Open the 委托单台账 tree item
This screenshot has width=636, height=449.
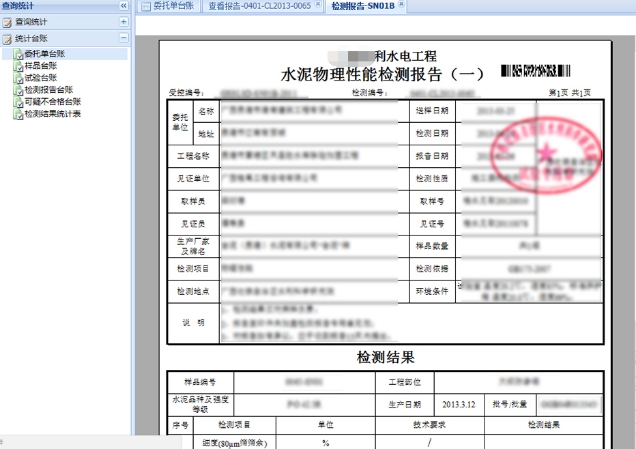tap(43, 54)
